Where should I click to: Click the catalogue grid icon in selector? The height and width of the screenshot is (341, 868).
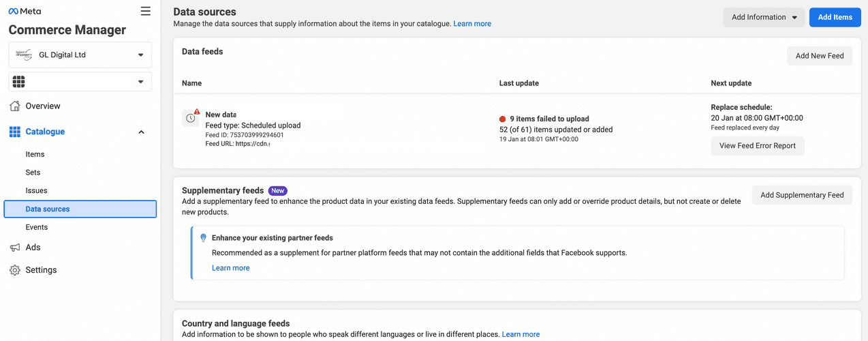(x=19, y=82)
